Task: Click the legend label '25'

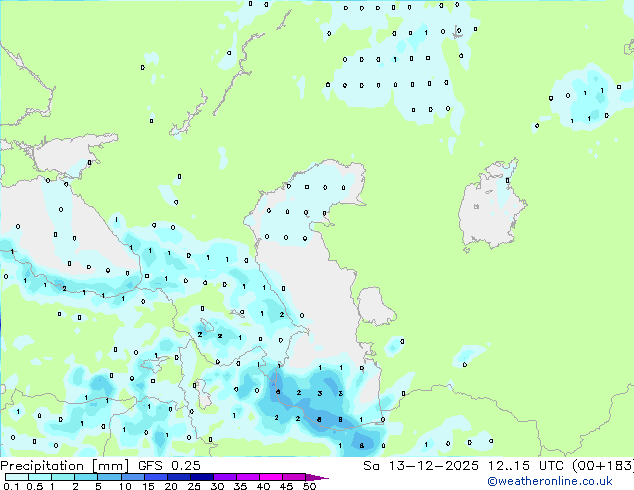Action: coord(194,486)
